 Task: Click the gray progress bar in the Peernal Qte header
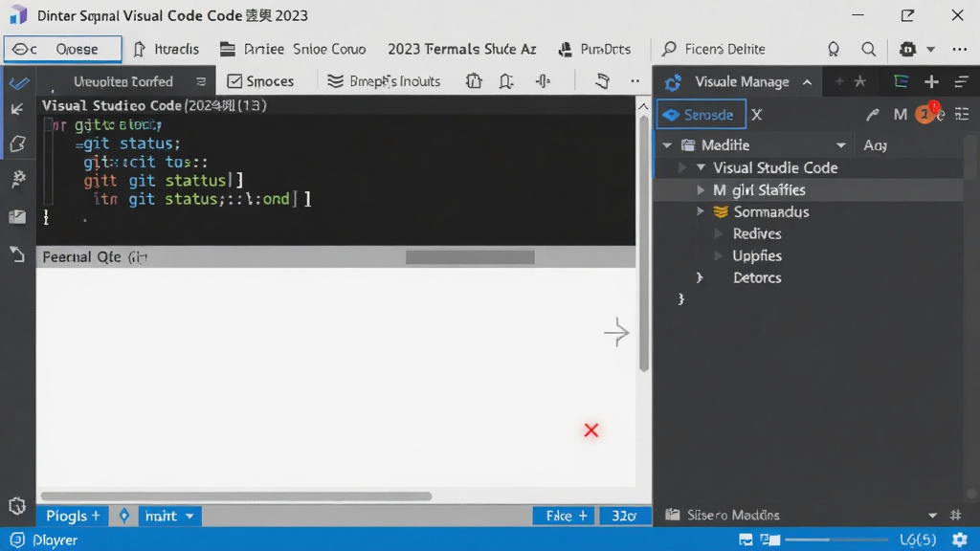(x=470, y=257)
